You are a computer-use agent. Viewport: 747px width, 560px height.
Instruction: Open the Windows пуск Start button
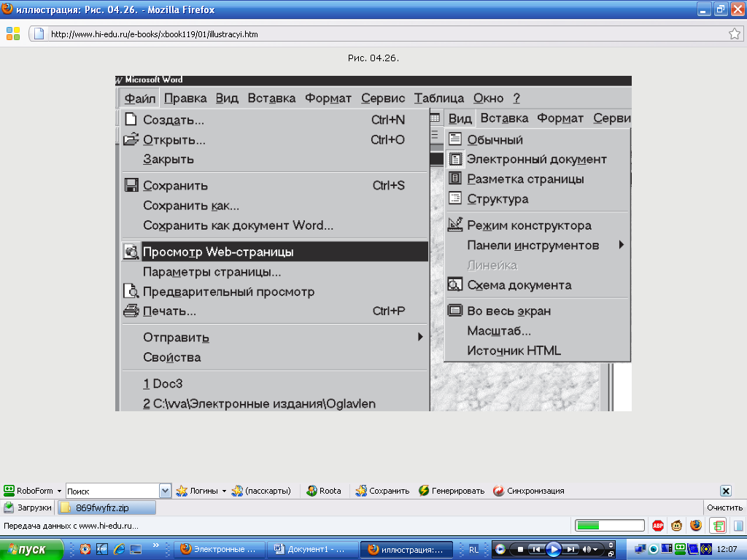31,549
